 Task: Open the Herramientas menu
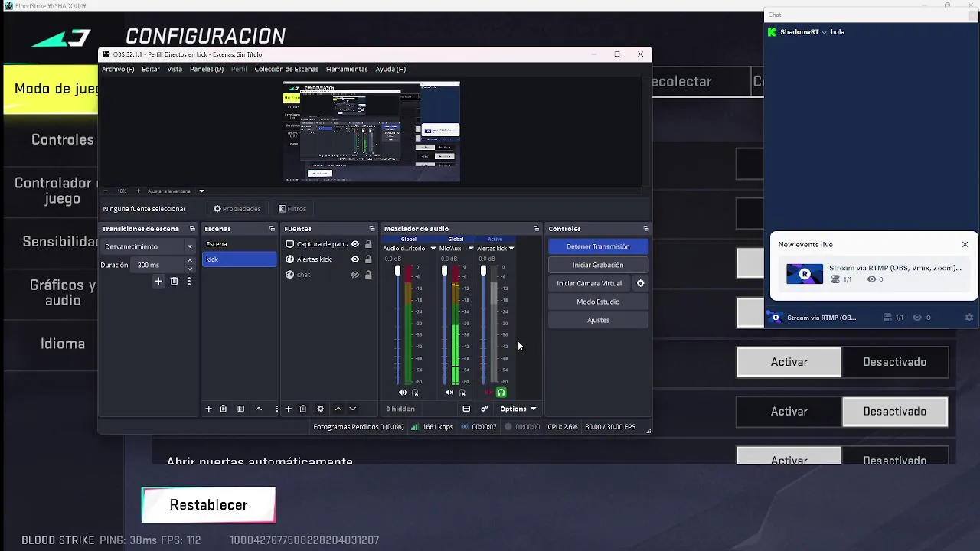(x=347, y=69)
